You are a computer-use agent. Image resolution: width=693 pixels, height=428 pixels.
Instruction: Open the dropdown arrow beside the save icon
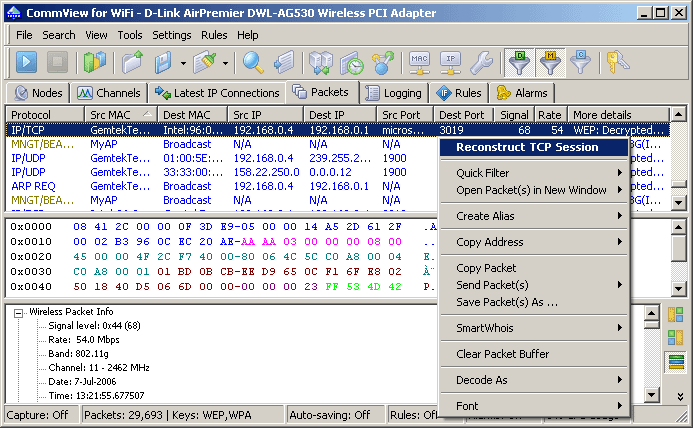(183, 63)
